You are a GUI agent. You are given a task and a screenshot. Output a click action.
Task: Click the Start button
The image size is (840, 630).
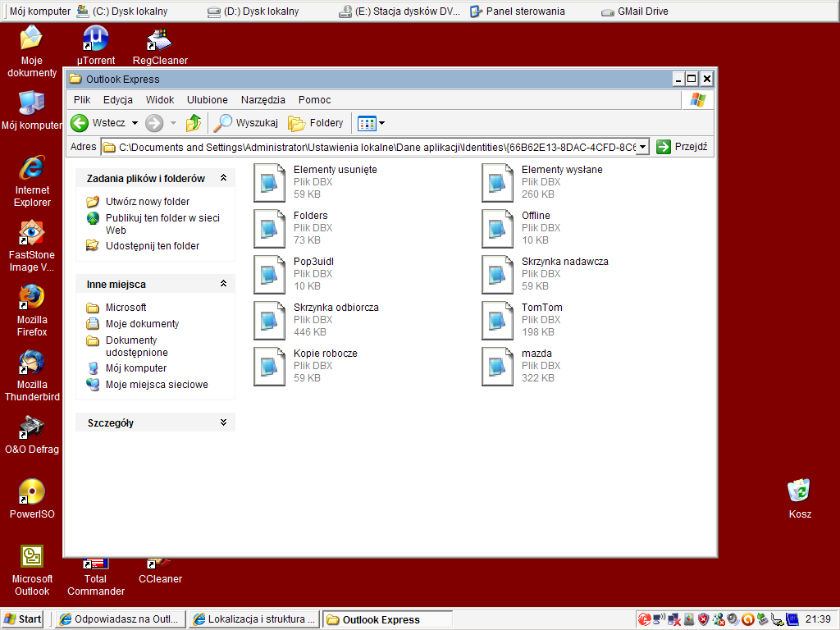22,619
